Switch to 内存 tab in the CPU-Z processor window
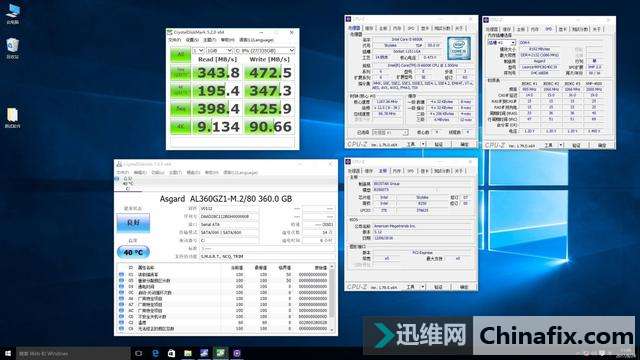Screen dimensions: 640x360 click(397, 28)
